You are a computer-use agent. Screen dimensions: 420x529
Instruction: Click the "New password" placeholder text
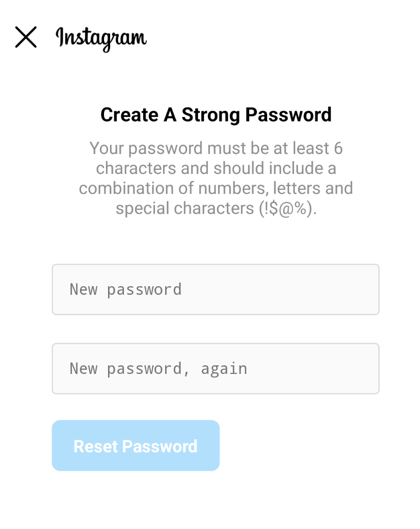(125, 289)
